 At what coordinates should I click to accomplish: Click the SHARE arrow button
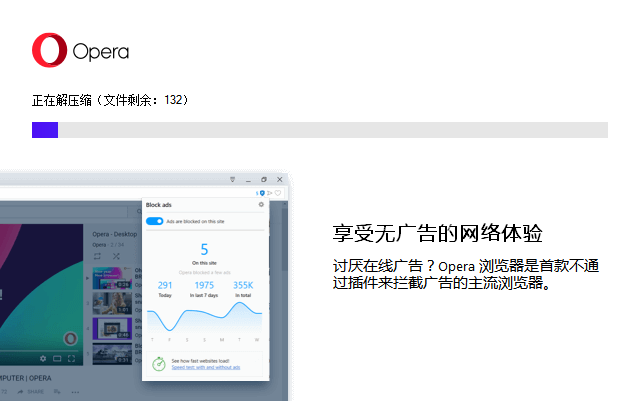coord(31,392)
